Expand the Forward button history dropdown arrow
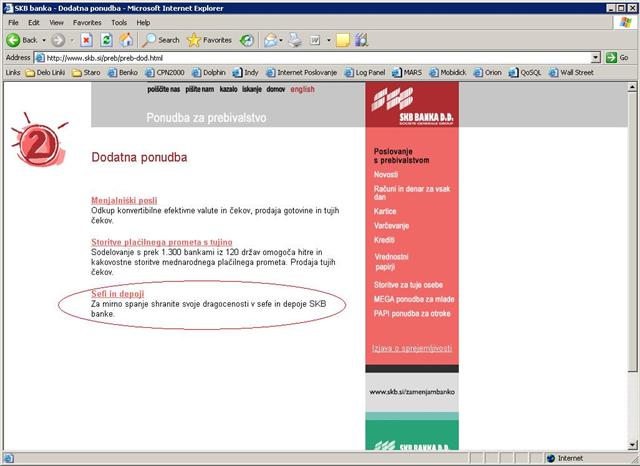 coord(72,40)
